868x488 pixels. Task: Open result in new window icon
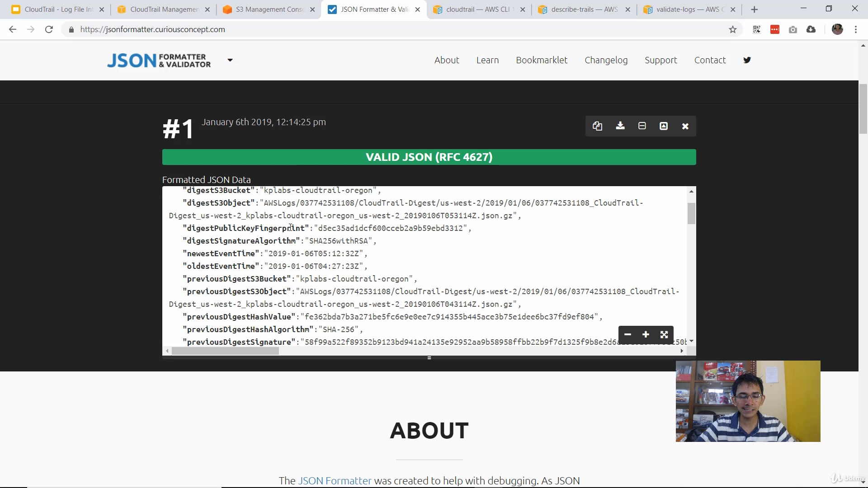pos(664,126)
